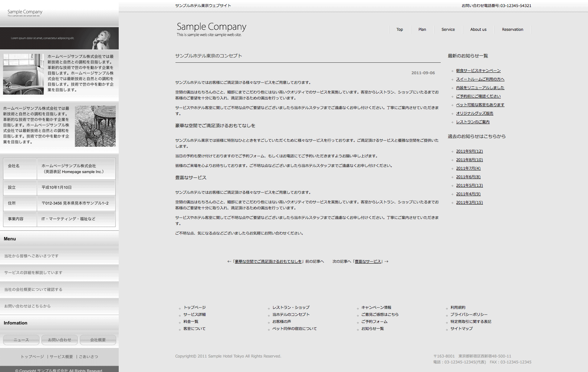This screenshot has height=372, width=588.
Task: Open the footer プライバシーポリシー link
Action: pyautogui.click(x=469, y=314)
